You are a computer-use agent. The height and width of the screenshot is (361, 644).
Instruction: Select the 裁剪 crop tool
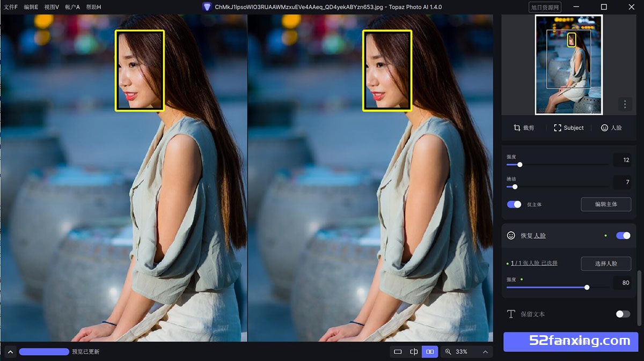click(x=524, y=128)
